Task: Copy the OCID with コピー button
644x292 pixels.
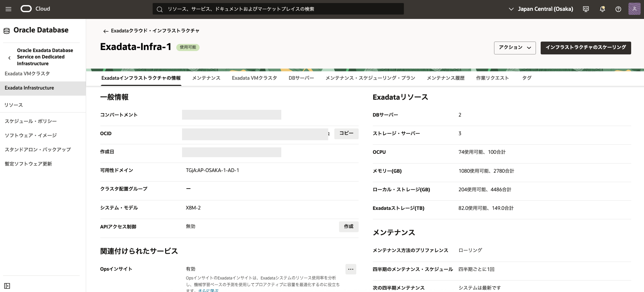Action: pos(346,133)
